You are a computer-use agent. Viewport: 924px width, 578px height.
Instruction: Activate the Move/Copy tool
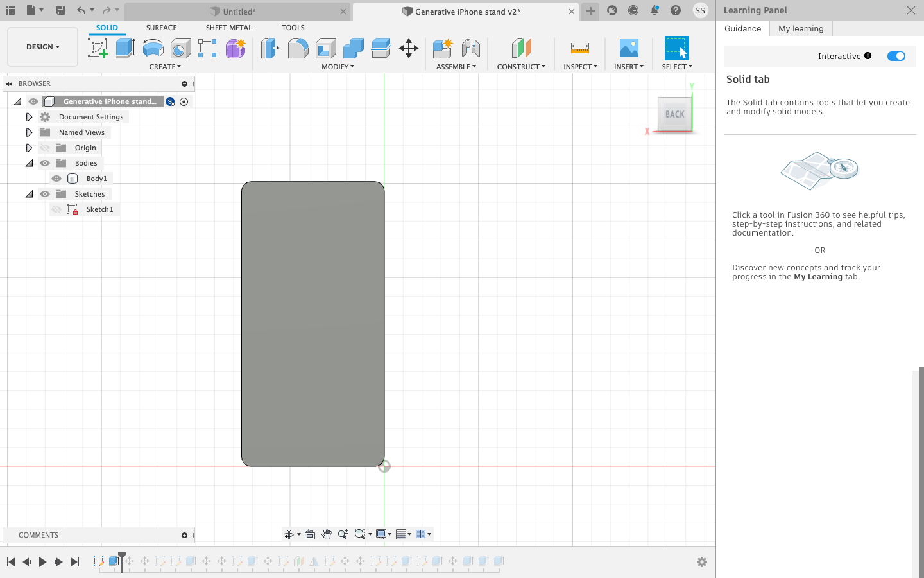click(409, 48)
